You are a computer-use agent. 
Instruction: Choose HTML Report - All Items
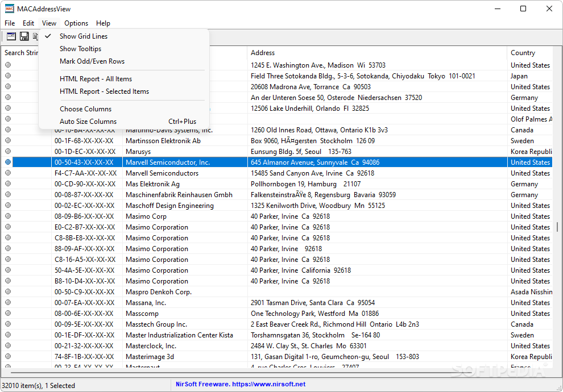(124, 79)
